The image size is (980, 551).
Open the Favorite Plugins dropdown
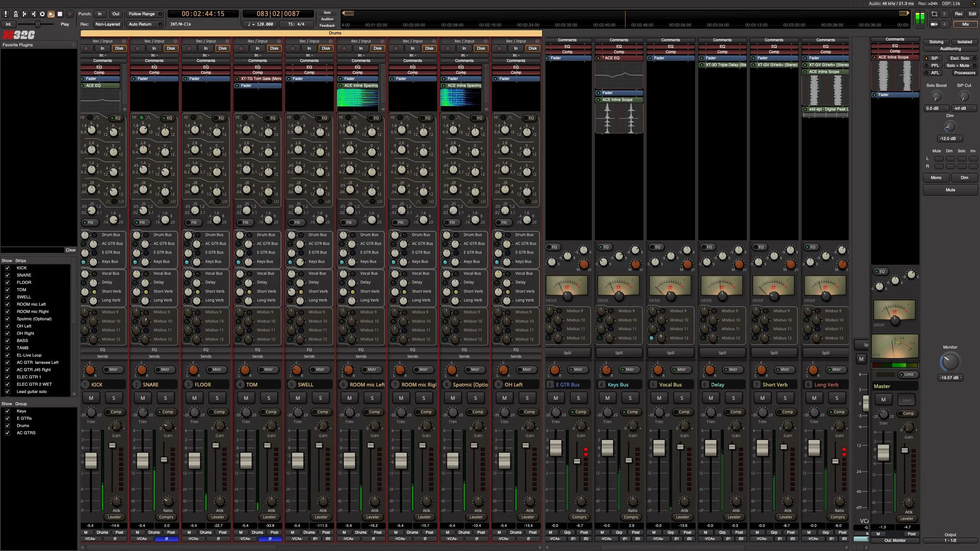tap(38, 45)
